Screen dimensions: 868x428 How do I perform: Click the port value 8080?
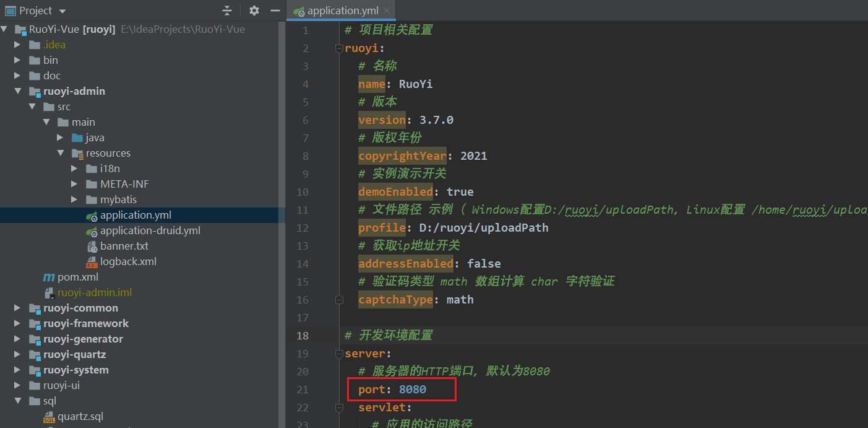coord(413,390)
